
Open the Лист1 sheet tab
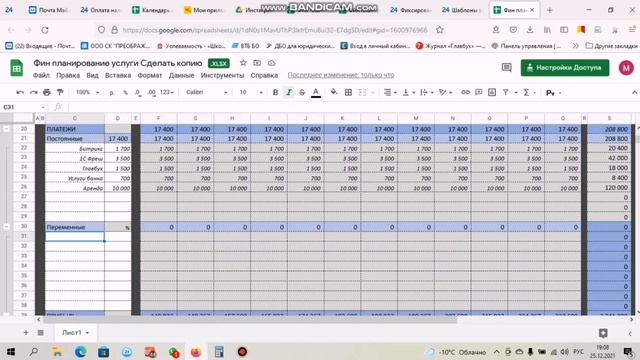(x=75, y=333)
